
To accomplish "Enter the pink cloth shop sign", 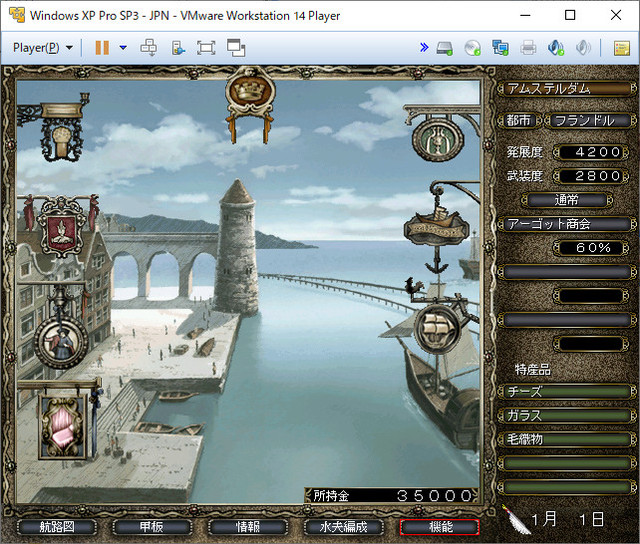I will tap(62, 427).
